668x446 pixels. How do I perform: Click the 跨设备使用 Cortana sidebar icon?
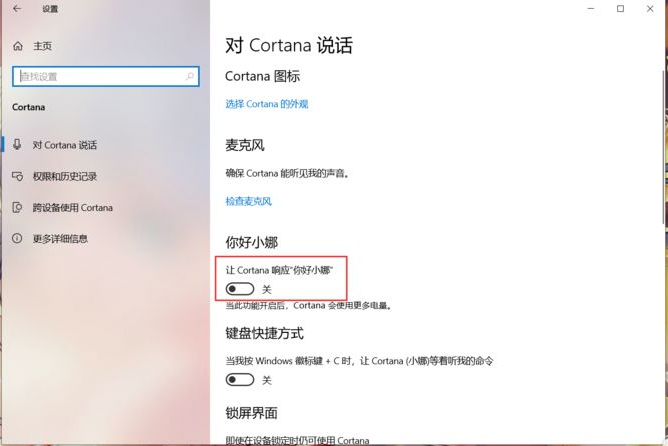[x=17, y=207]
